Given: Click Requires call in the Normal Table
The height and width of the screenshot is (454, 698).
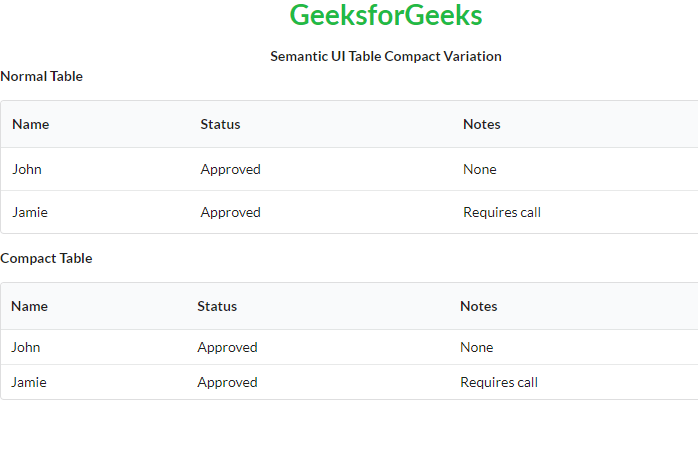Looking at the screenshot, I should [501, 212].
